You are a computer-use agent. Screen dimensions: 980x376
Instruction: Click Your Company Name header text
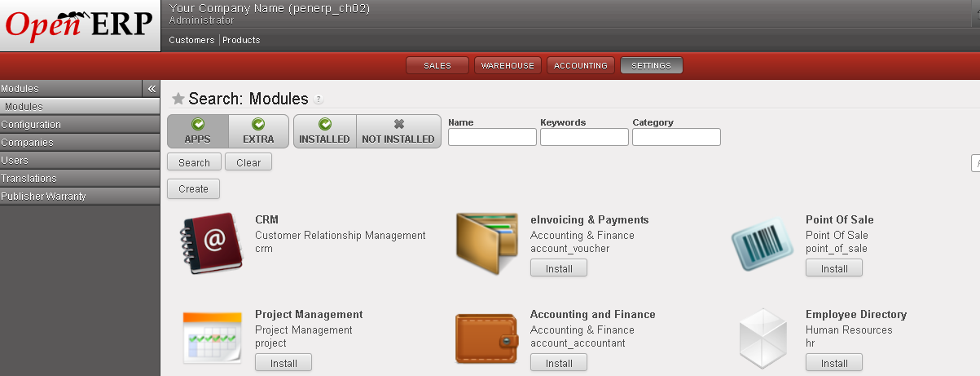269,8
